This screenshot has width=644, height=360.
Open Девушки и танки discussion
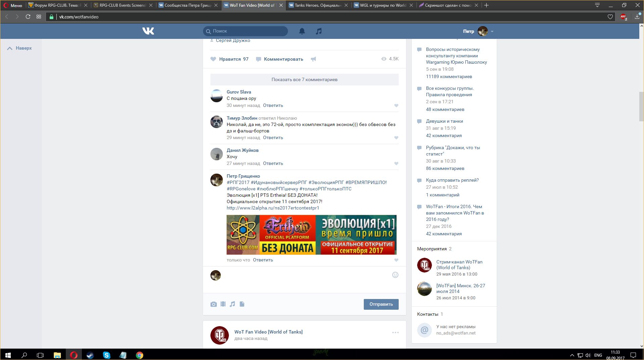click(444, 121)
